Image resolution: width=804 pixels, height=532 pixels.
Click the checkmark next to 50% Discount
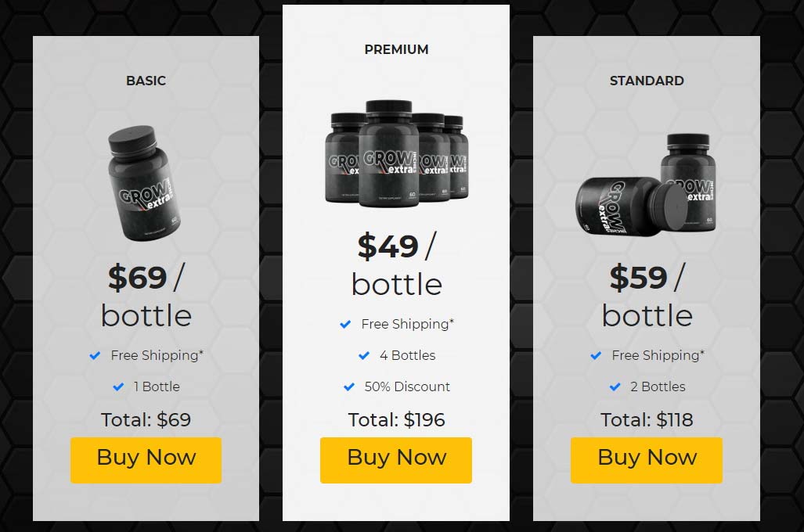[x=348, y=386]
